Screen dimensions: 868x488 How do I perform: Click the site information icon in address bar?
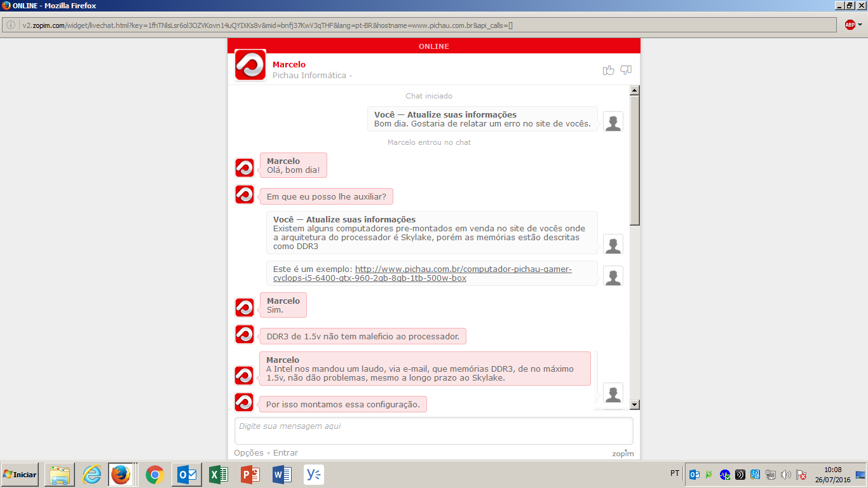click(11, 25)
